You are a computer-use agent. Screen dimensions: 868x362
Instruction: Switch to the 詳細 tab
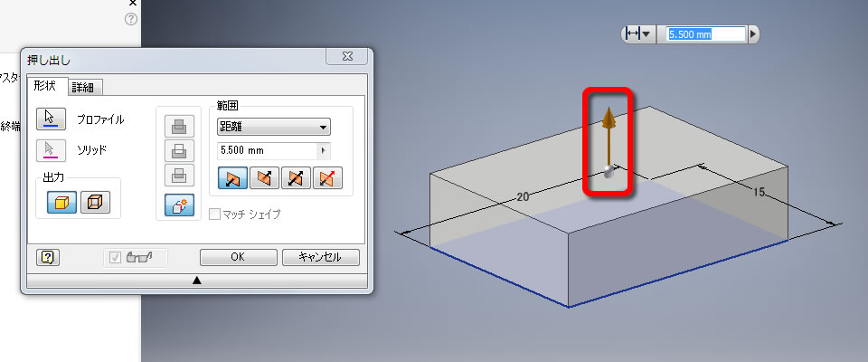click(85, 88)
